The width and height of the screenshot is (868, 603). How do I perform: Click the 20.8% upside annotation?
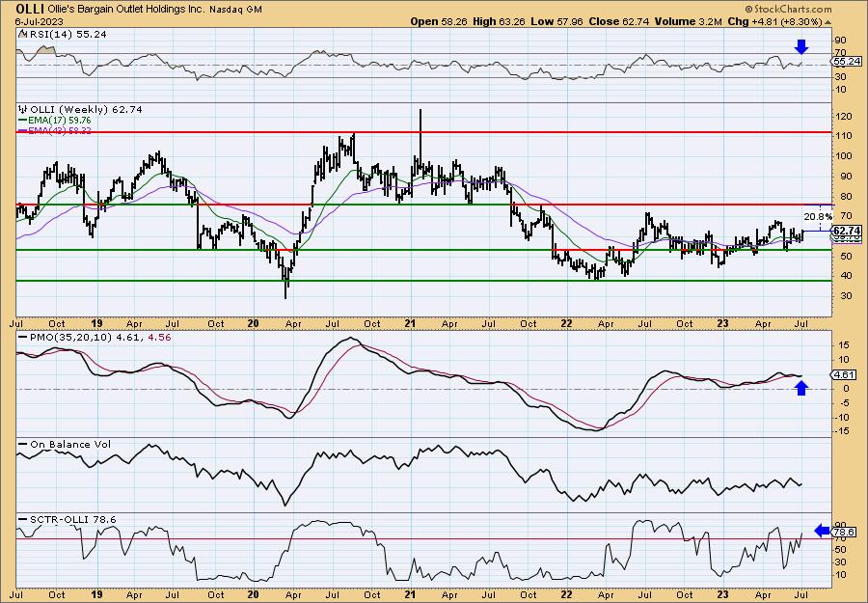(x=818, y=216)
